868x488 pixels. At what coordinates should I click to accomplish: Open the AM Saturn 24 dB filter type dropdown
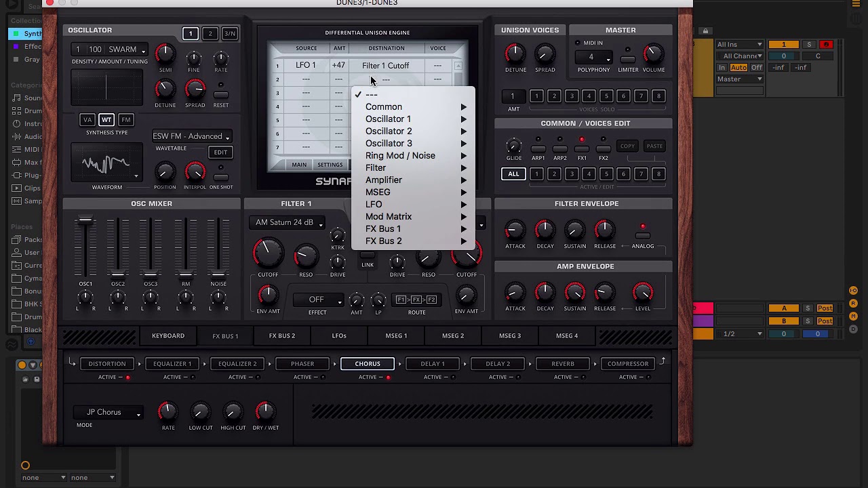click(288, 223)
